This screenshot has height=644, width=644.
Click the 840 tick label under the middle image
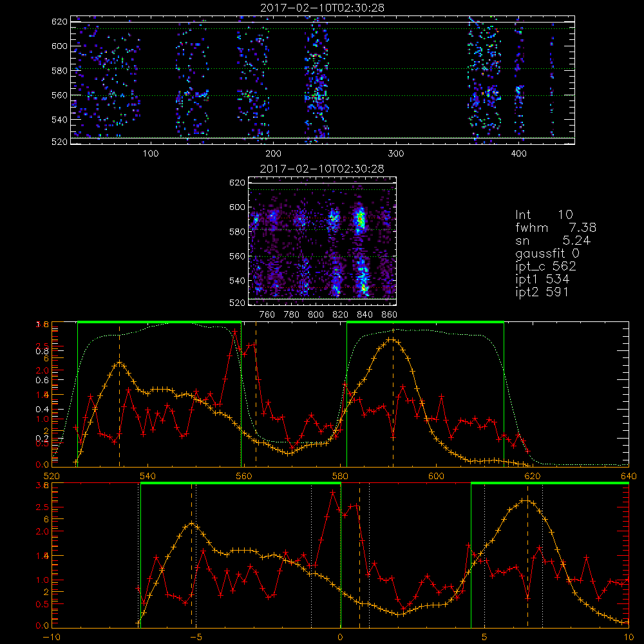[x=365, y=315]
